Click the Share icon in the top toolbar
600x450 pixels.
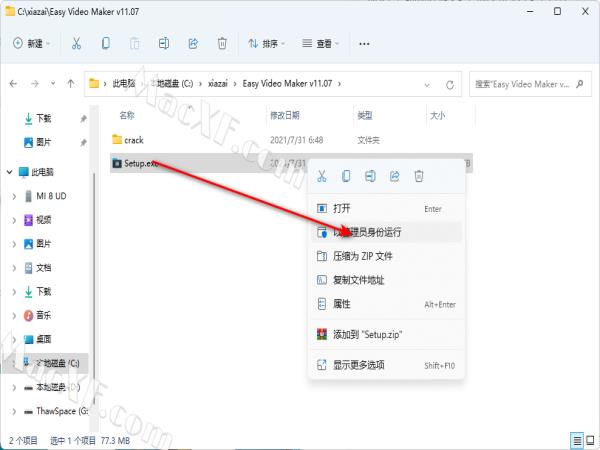193,43
